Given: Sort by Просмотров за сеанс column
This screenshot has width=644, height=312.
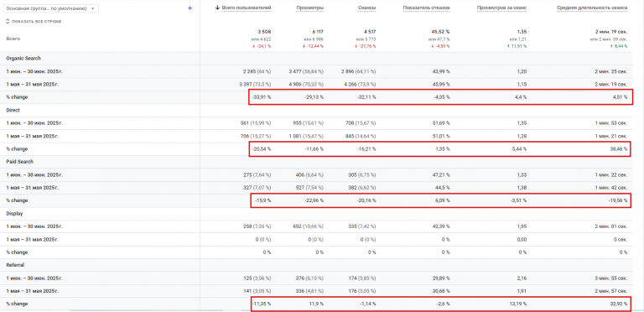Looking at the screenshot, I should click(x=502, y=8).
